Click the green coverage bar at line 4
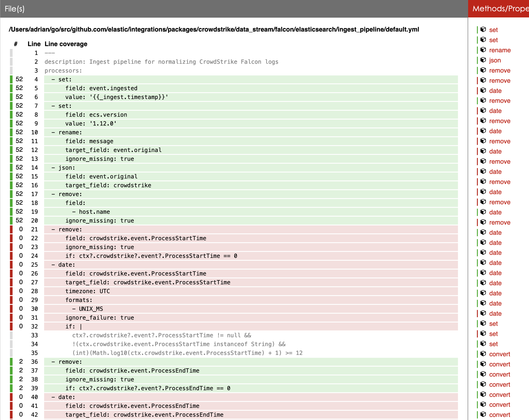529x420 pixels. [x=11, y=79]
